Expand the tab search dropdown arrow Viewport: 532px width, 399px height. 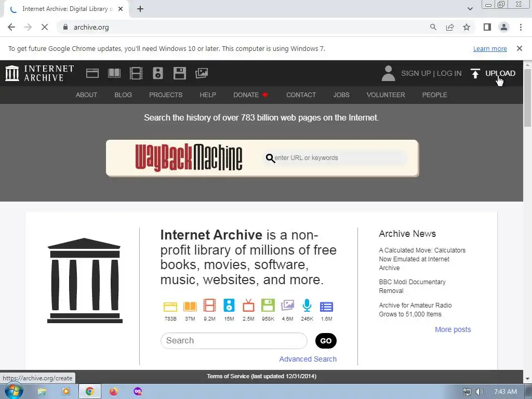click(x=470, y=9)
